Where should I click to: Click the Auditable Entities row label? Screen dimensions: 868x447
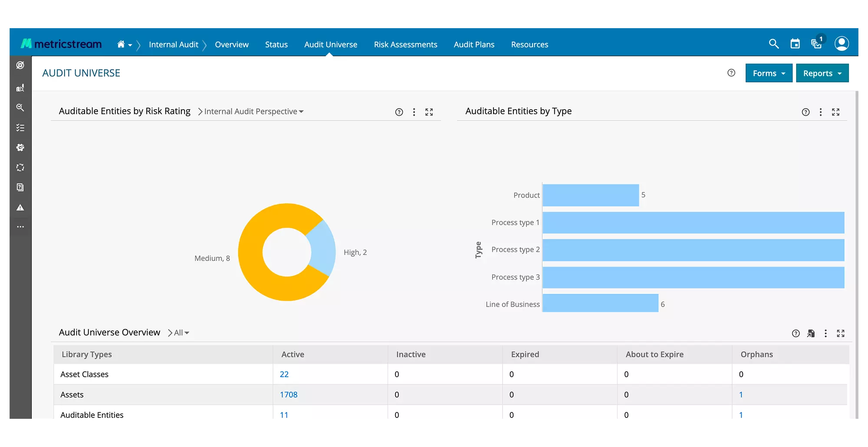[x=92, y=415]
